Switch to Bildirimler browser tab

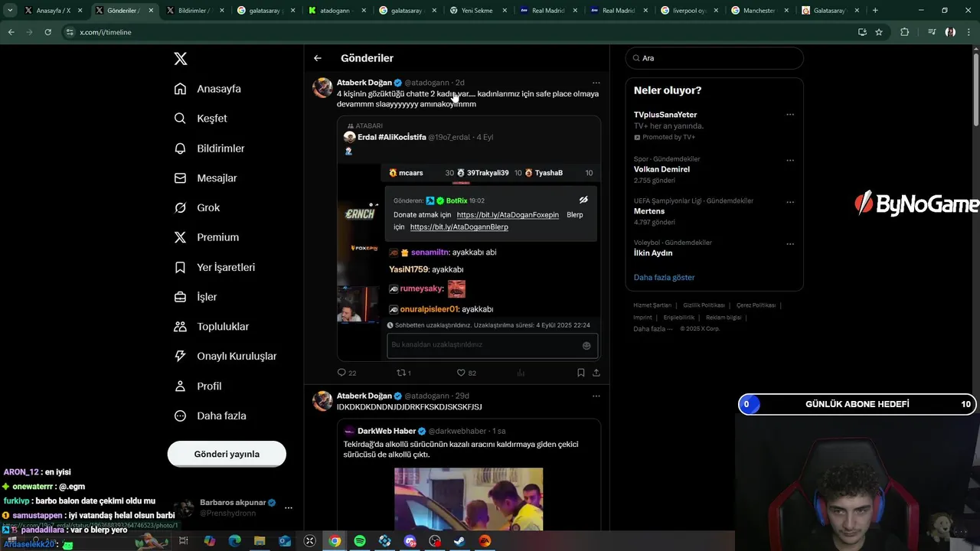coord(193,11)
